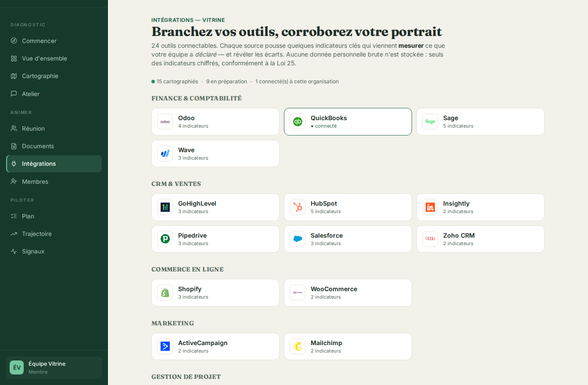Screen dimensions: 588x385
Task: Open the Shopify integration card
Action: pyautogui.click(x=215, y=292)
